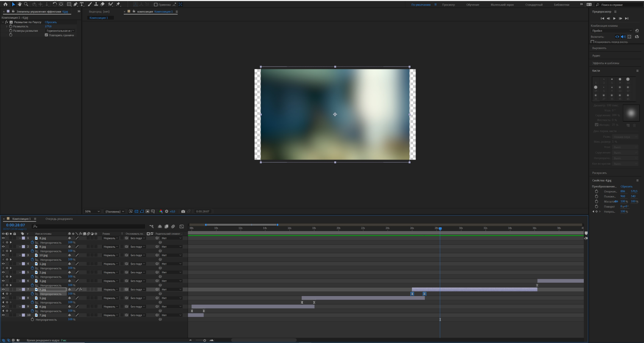This screenshot has width=644, height=343.
Task: Click Сбросить next to Размытие по Гауссу effect
Action: pyautogui.click(x=51, y=22)
